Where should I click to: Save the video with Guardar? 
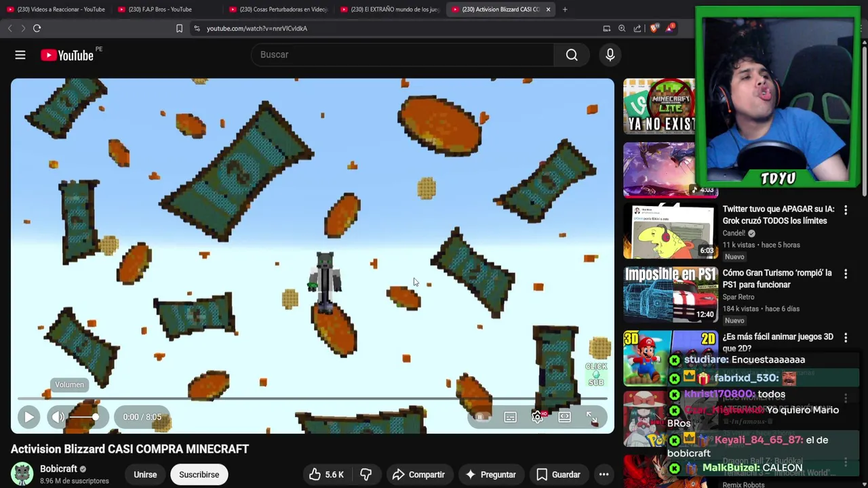coord(557,474)
